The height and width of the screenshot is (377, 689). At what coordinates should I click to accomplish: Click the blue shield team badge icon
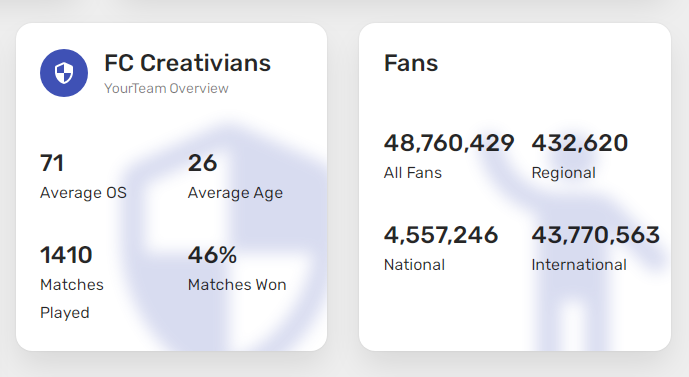click(64, 73)
